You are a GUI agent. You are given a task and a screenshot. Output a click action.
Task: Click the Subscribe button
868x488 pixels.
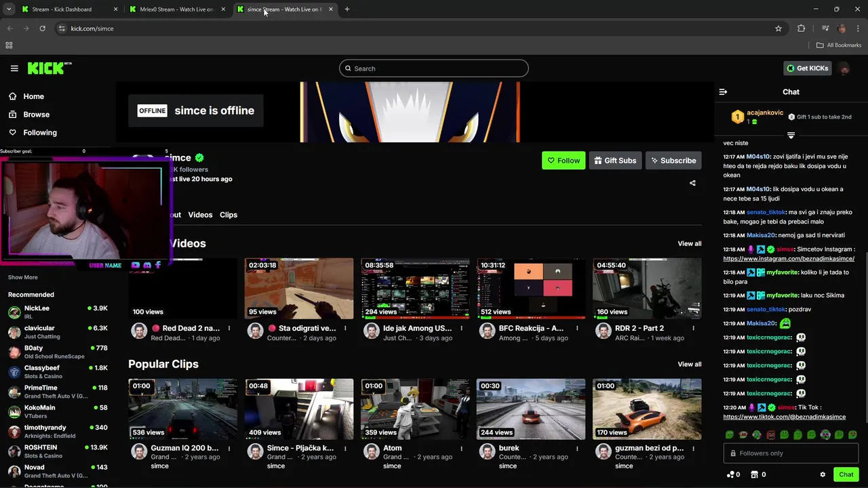click(x=673, y=161)
